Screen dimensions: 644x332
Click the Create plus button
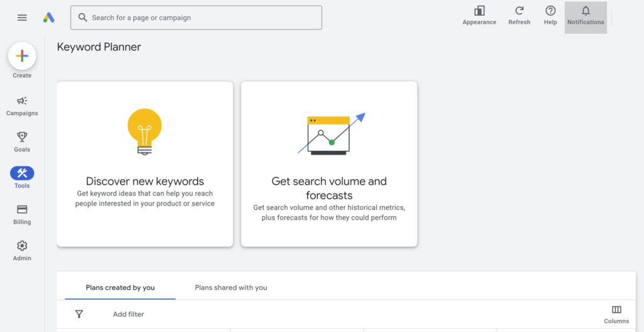(x=22, y=56)
